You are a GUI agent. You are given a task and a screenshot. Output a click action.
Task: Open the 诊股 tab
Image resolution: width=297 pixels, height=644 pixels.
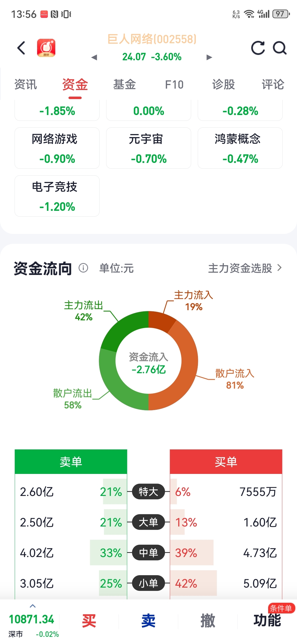[x=224, y=84]
